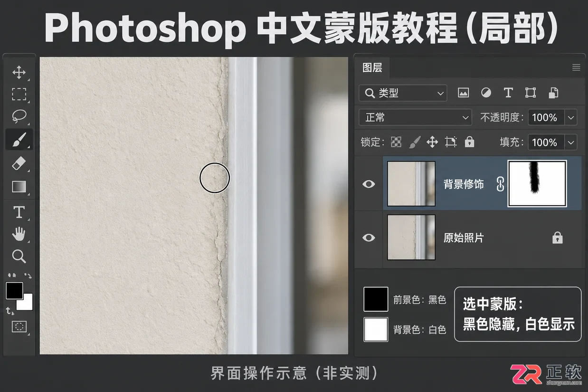Activate the Brush tool

(x=19, y=140)
